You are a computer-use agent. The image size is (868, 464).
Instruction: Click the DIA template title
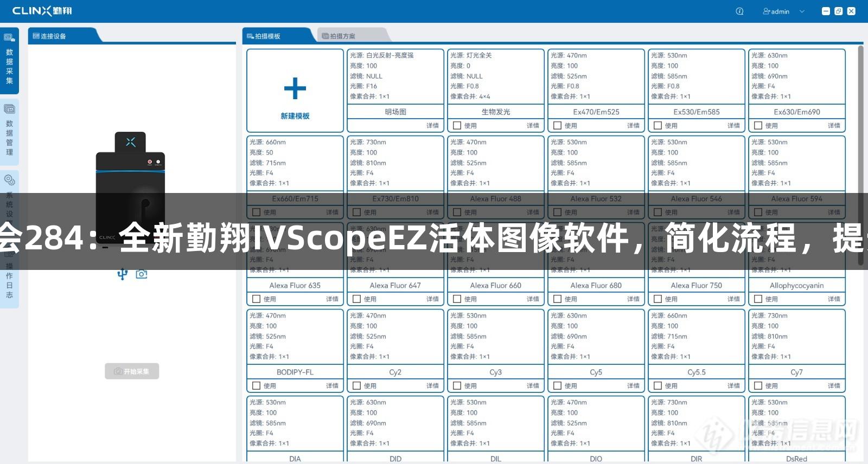(295, 459)
